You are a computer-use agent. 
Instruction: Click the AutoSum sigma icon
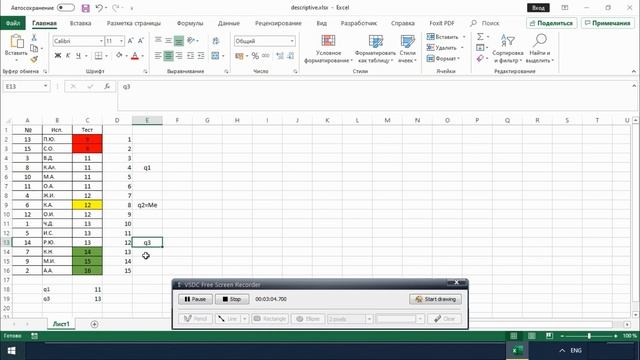click(x=480, y=37)
